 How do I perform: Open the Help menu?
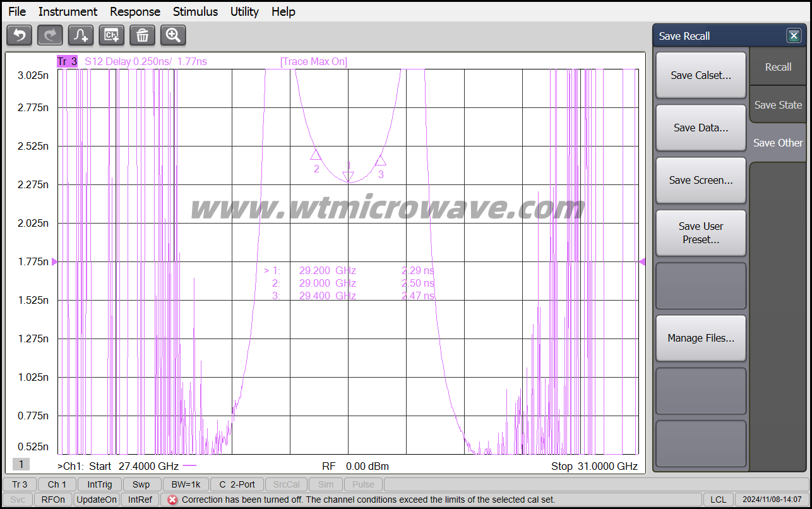(x=284, y=11)
